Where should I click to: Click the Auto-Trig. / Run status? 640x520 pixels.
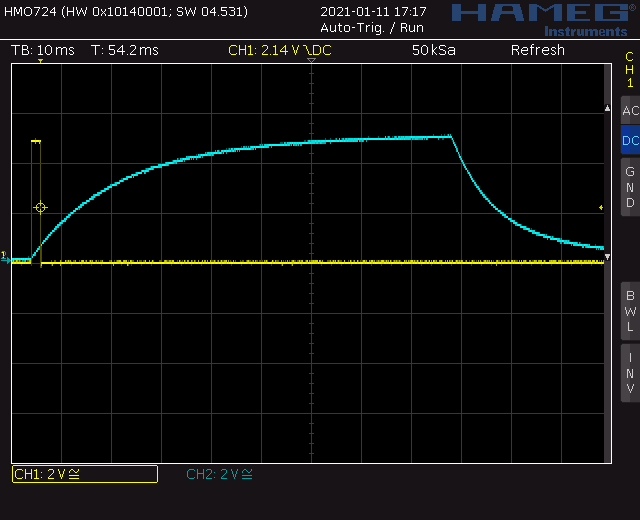click(x=372, y=28)
